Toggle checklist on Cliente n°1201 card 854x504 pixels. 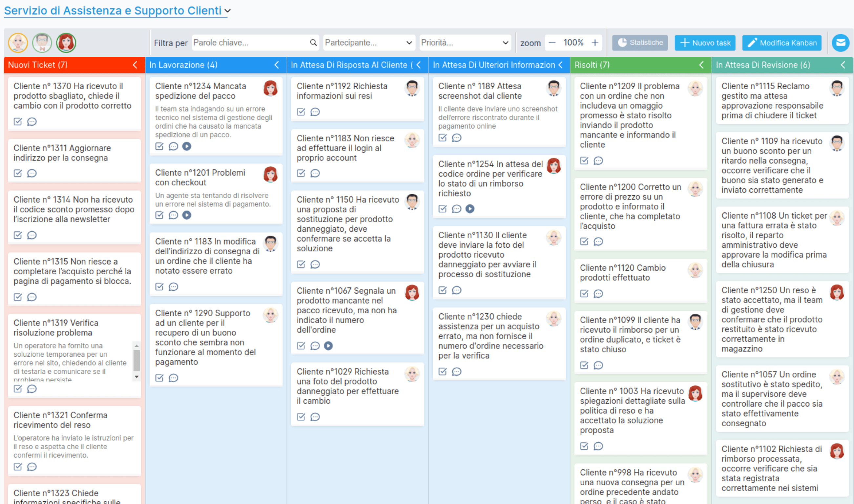click(x=159, y=215)
